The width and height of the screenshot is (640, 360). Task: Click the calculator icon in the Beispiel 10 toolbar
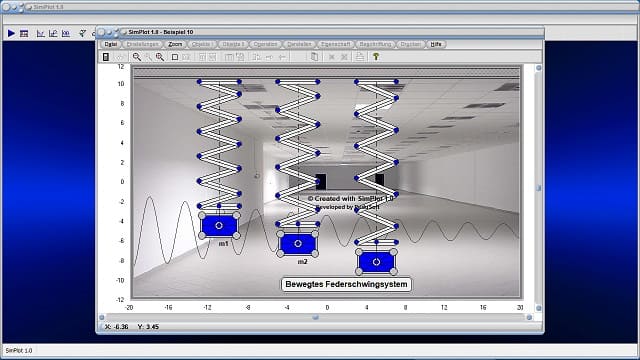pyautogui.click(x=106, y=57)
